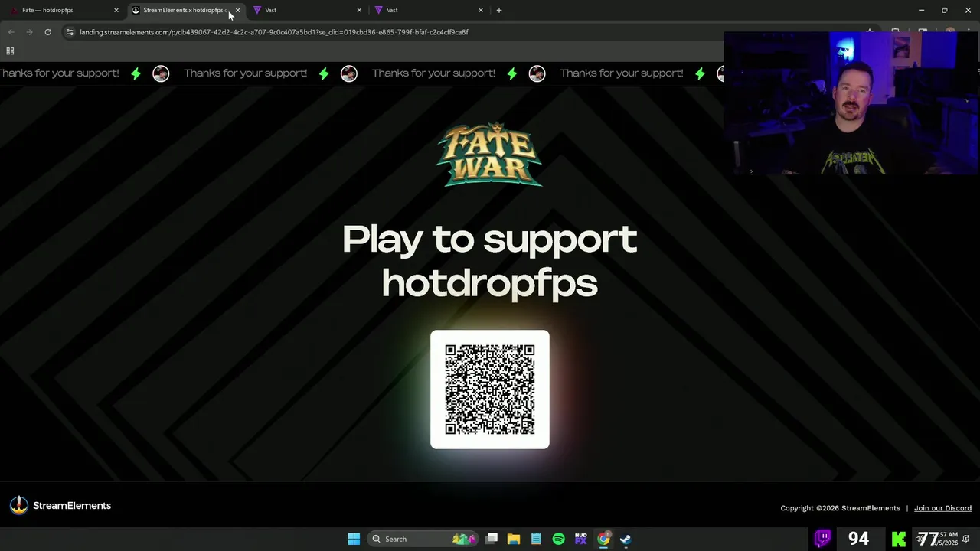Go forward in browser history
980x551 pixels.
tap(29, 32)
